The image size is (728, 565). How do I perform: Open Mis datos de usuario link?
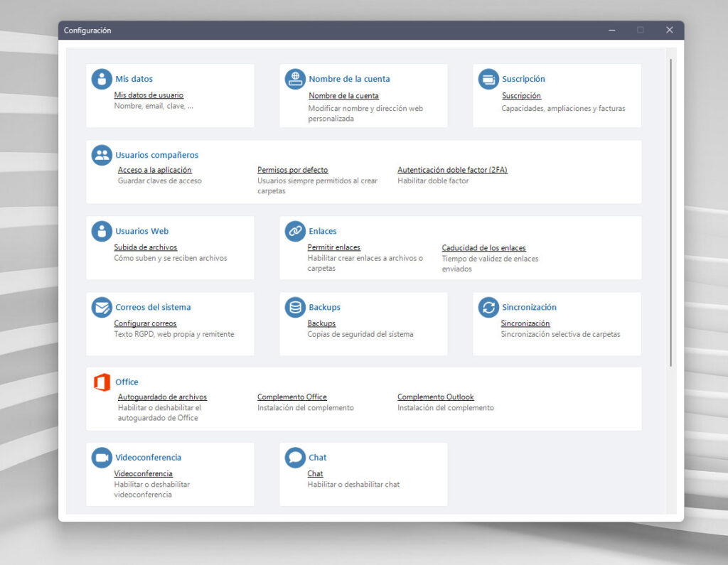click(x=149, y=95)
